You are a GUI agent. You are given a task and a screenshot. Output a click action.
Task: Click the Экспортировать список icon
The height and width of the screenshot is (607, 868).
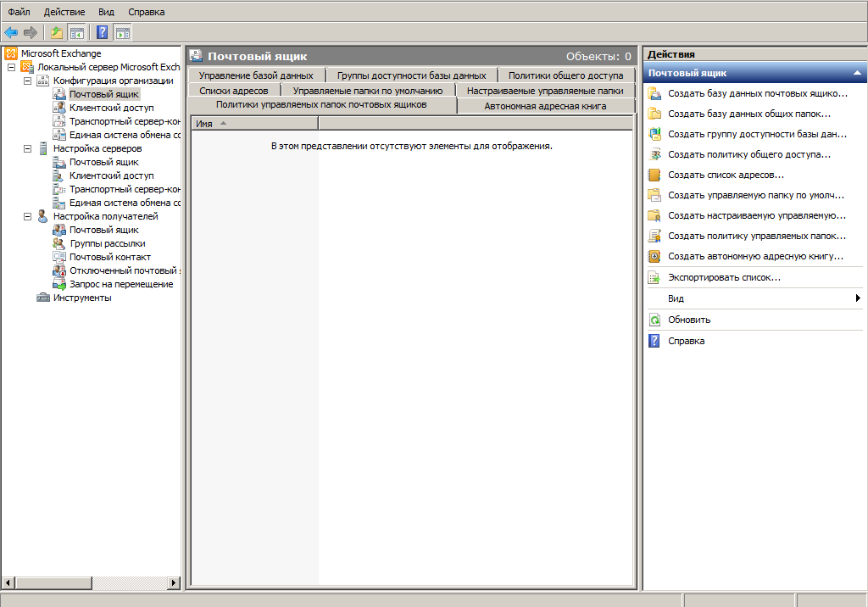coord(654,277)
